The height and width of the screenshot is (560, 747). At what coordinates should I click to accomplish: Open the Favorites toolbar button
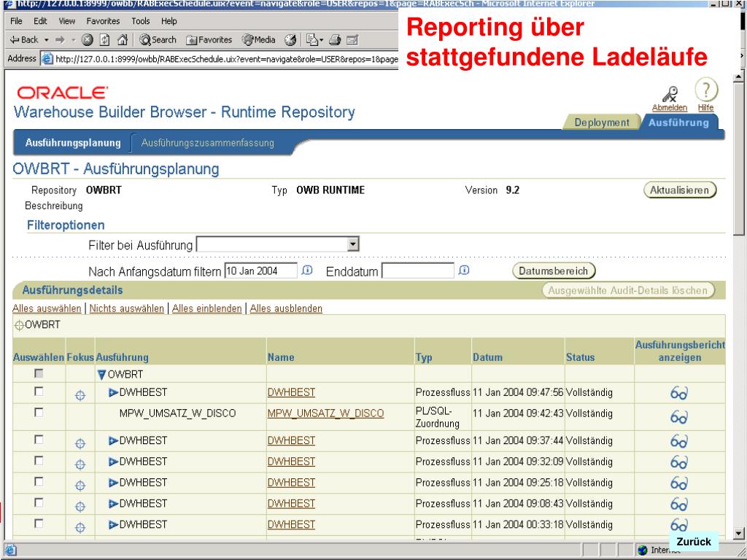pos(209,40)
